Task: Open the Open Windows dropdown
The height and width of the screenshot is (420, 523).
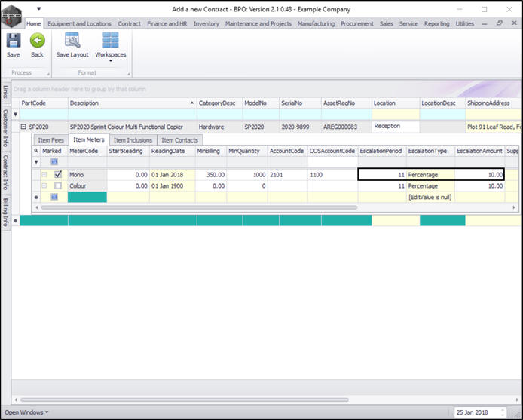Action: coord(26,412)
